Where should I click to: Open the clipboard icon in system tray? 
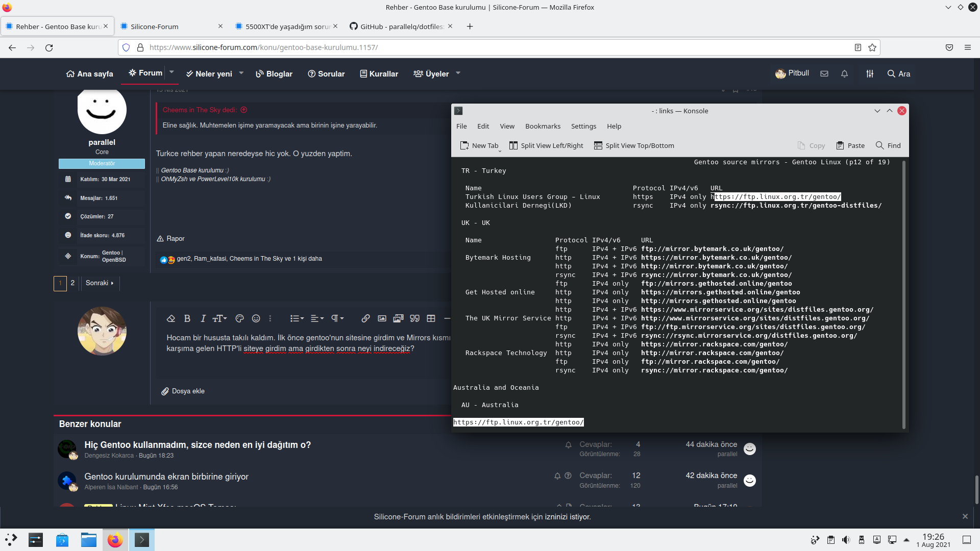830,540
